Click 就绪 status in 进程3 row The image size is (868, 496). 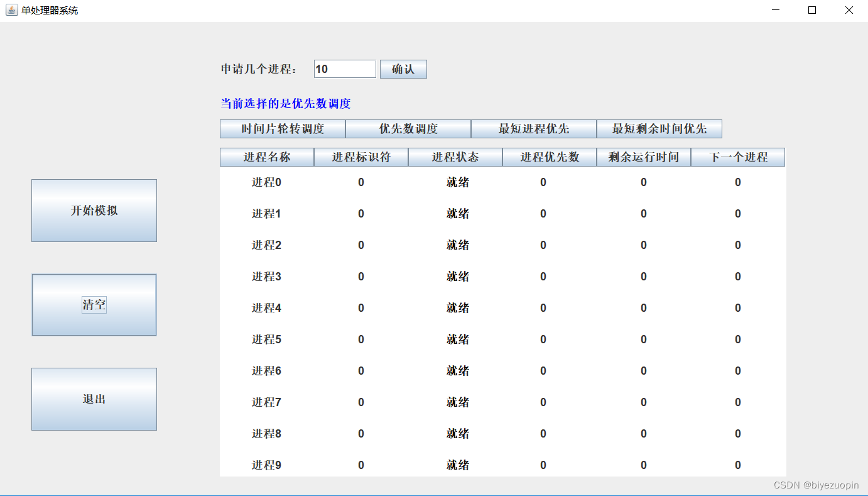point(458,277)
